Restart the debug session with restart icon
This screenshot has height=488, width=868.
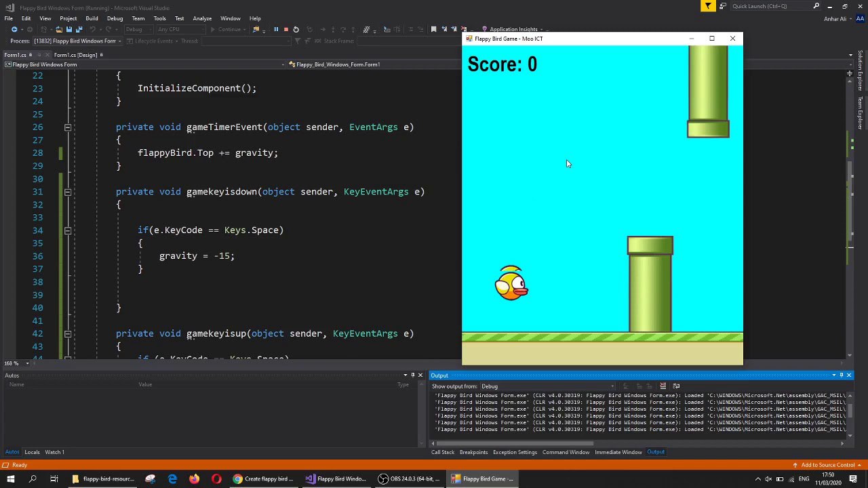pos(296,29)
